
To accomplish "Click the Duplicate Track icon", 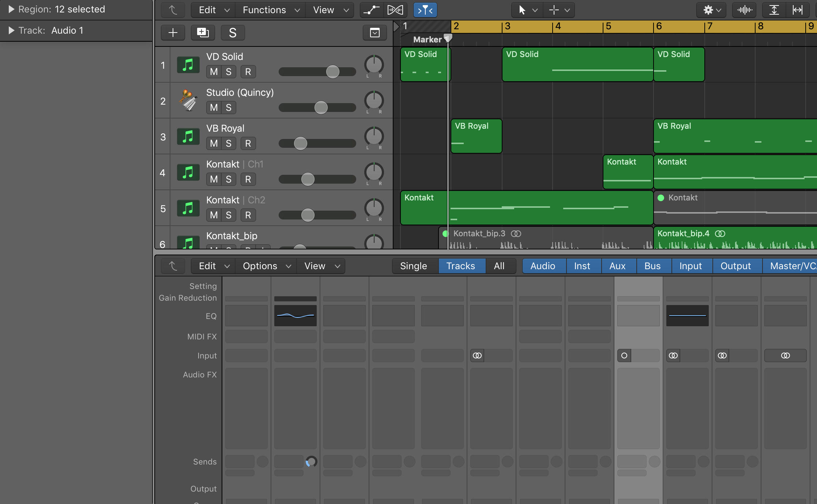I will click(x=203, y=33).
